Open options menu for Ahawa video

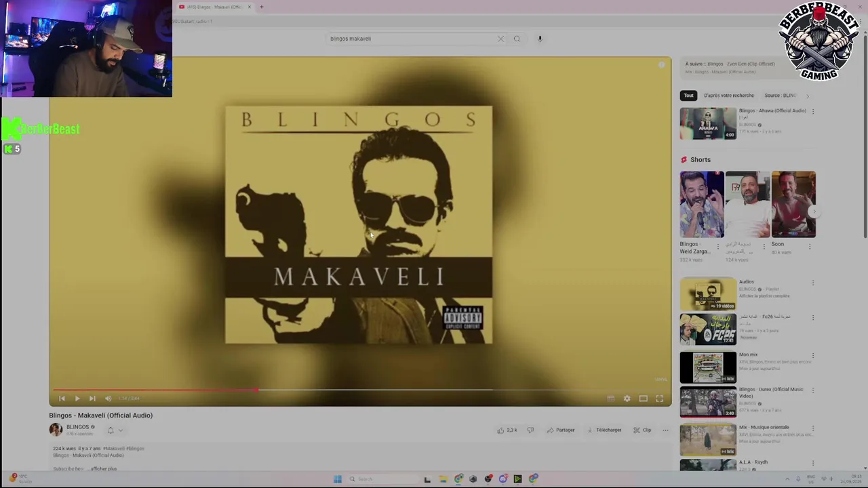coord(813,111)
